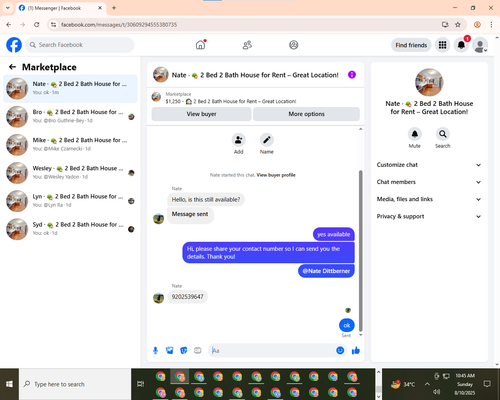Open the Friends icon in top navigation
The height and width of the screenshot is (400, 500).
[x=247, y=45]
